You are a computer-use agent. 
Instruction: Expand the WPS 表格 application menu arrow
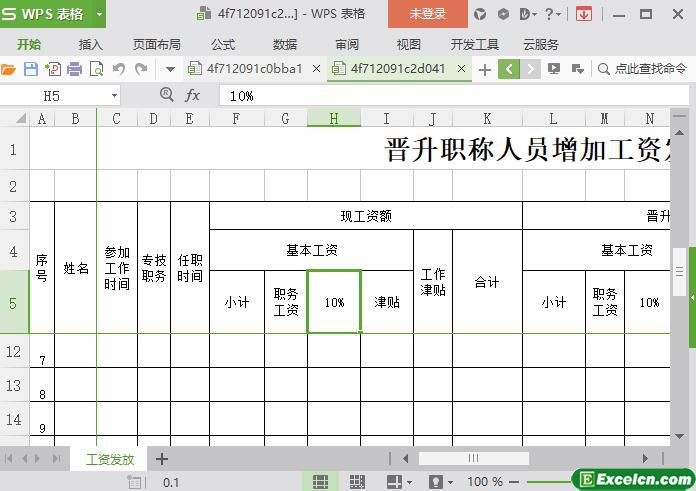[x=99, y=14]
